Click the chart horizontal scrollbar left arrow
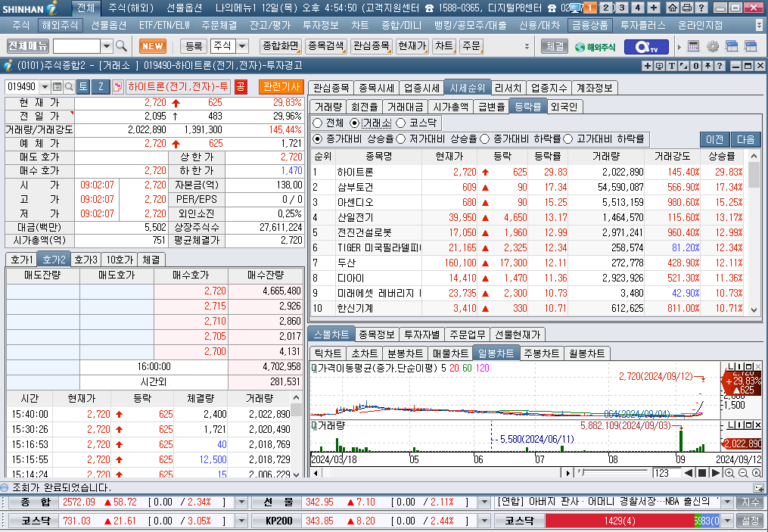The image size is (768, 532). [x=316, y=473]
